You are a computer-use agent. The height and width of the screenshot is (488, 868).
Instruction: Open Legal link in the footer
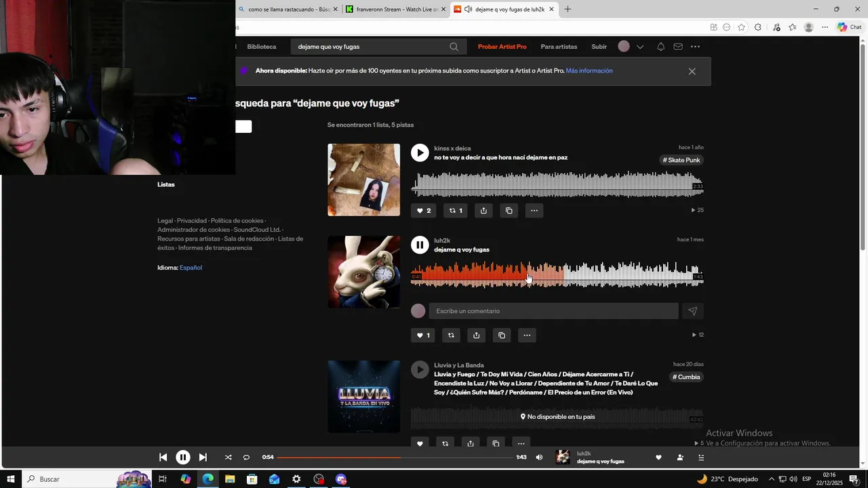[x=165, y=221]
